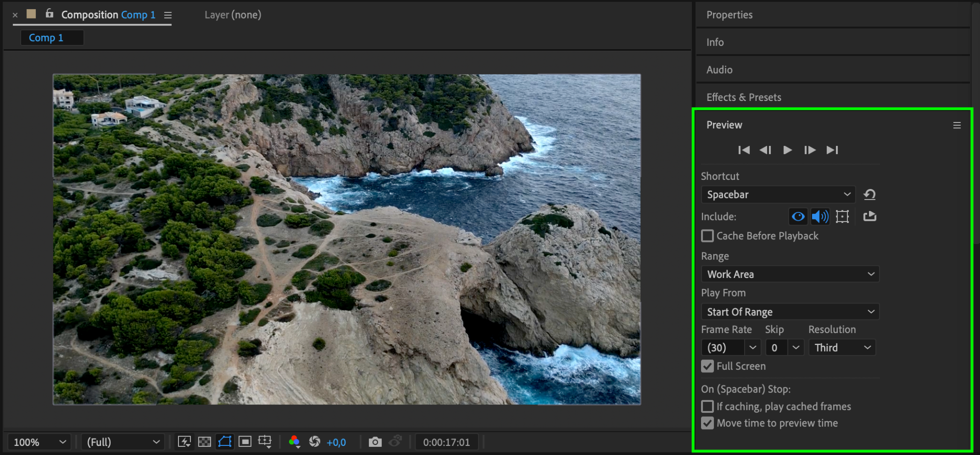The width and height of the screenshot is (980, 455).
Task: Click the current timecode 0:00:17:01
Action: tap(446, 442)
